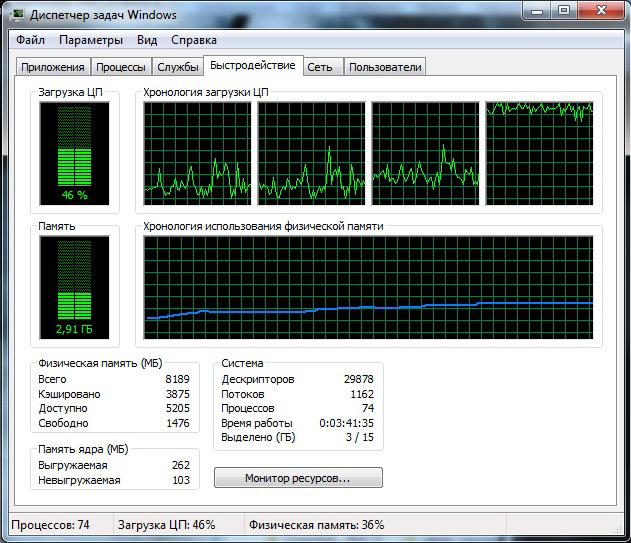This screenshot has width=631, height=543.
Task: Click the Доступно value 5205
Action: coord(177,408)
